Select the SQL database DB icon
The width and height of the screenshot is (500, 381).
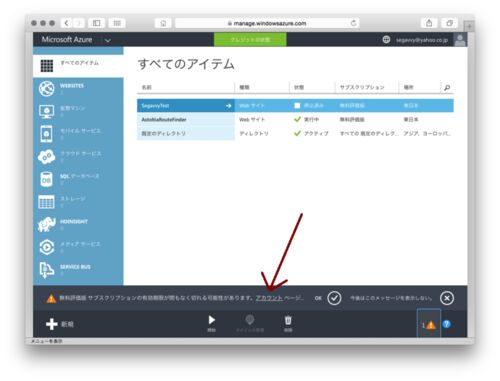click(x=46, y=179)
